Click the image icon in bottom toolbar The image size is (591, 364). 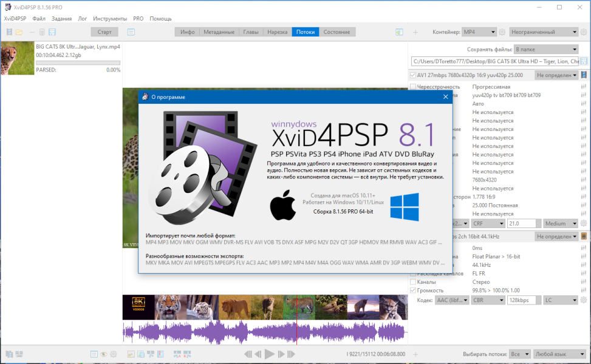pos(131,354)
